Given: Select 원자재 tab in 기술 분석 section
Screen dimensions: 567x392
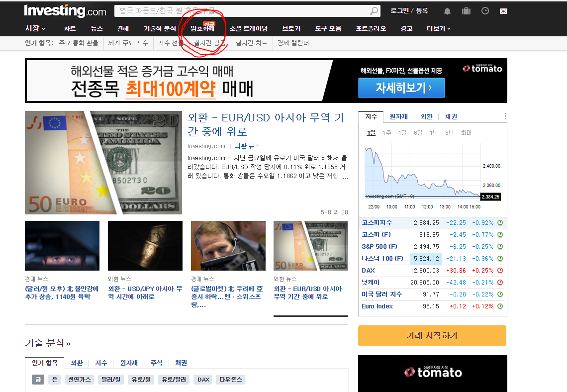Looking at the screenshot, I should click(129, 363).
